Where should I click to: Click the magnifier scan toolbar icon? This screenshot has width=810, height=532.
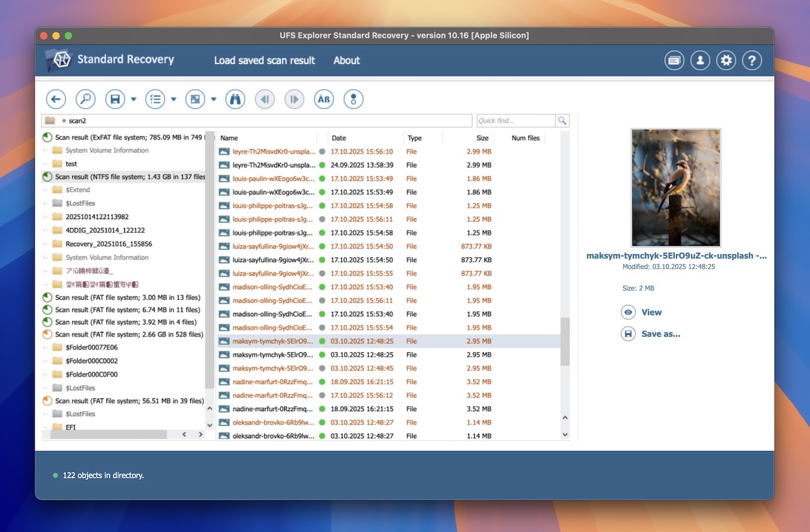click(86, 99)
